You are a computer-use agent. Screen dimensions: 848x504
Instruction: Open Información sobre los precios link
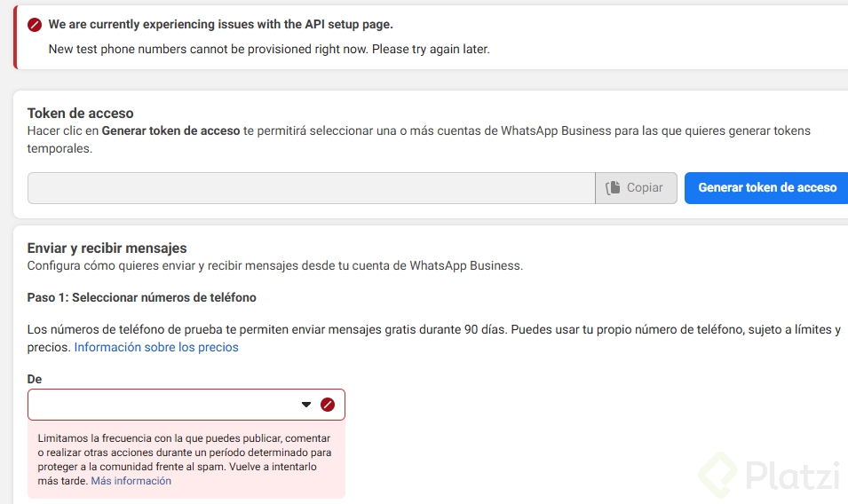point(156,347)
